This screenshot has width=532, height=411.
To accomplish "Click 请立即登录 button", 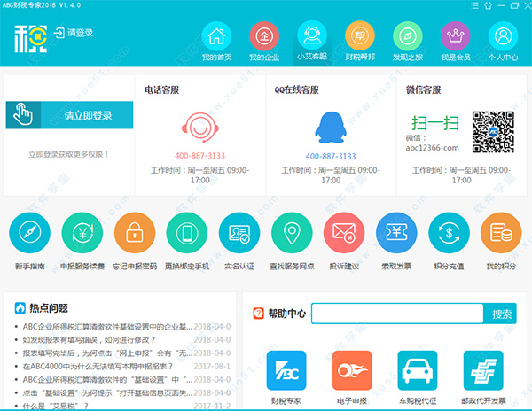I will click(x=69, y=115).
